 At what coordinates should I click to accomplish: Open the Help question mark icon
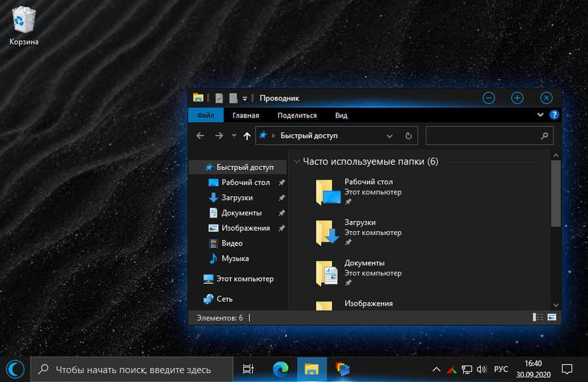(x=554, y=115)
